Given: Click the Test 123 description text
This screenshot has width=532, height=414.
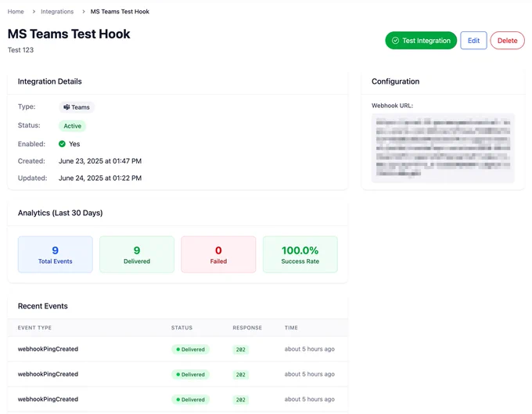Looking at the screenshot, I should (x=20, y=50).
